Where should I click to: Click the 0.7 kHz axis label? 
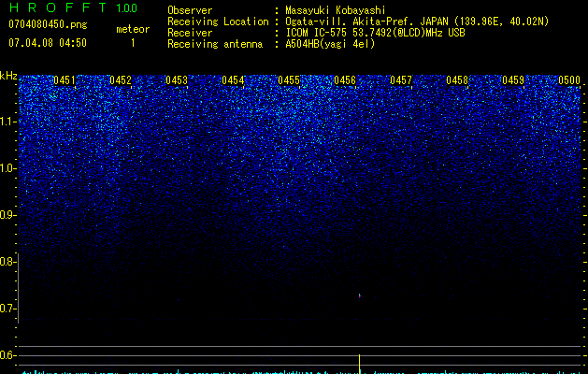(7, 309)
